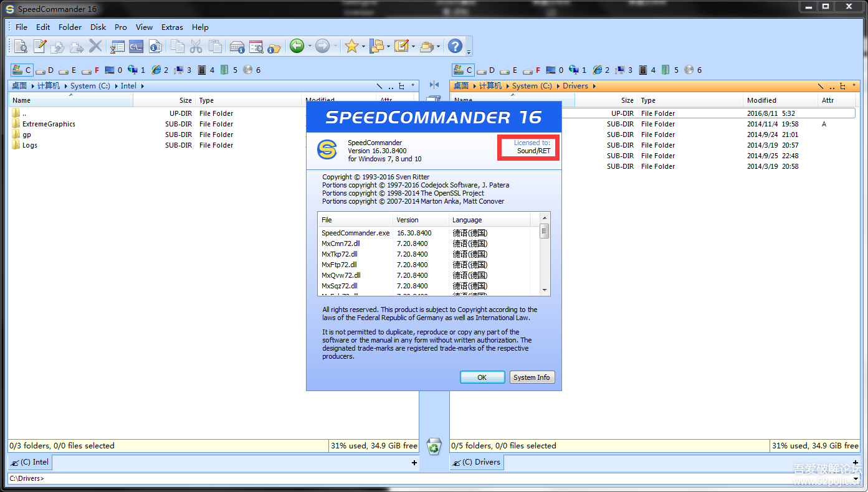Click the hourglass list toolbar icon
The height and width of the screenshot is (492, 868).
coord(117,46)
